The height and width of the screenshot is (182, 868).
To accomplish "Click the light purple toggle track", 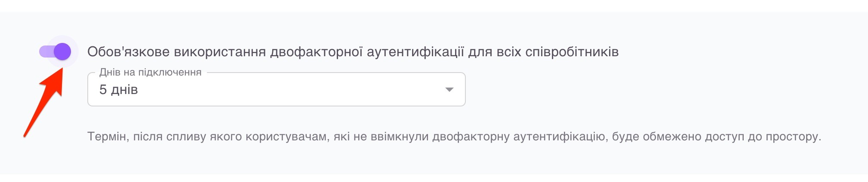I will [45, 52].
